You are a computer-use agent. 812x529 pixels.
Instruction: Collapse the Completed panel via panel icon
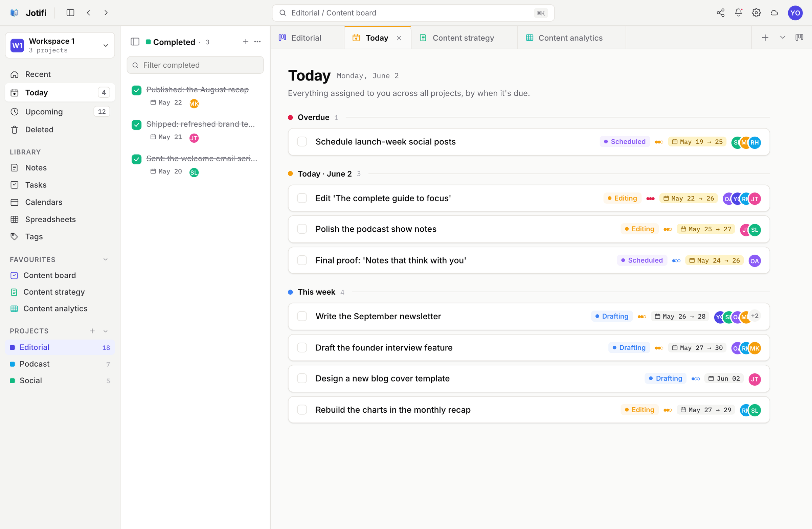coord(135,42)
